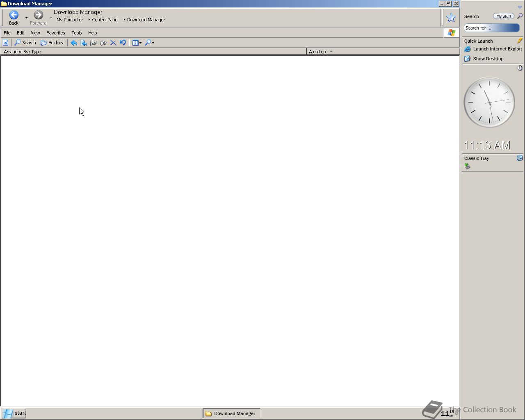Click the Arranged By: Type header
This screenshot has width=525, height=420.
click(153, 52)
